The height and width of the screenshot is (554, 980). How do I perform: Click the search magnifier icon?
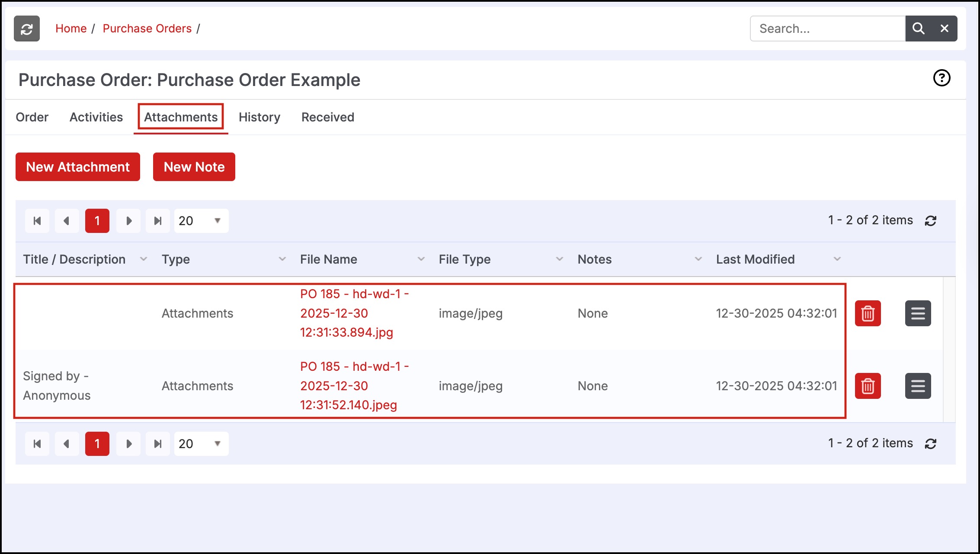coord(918,29)
